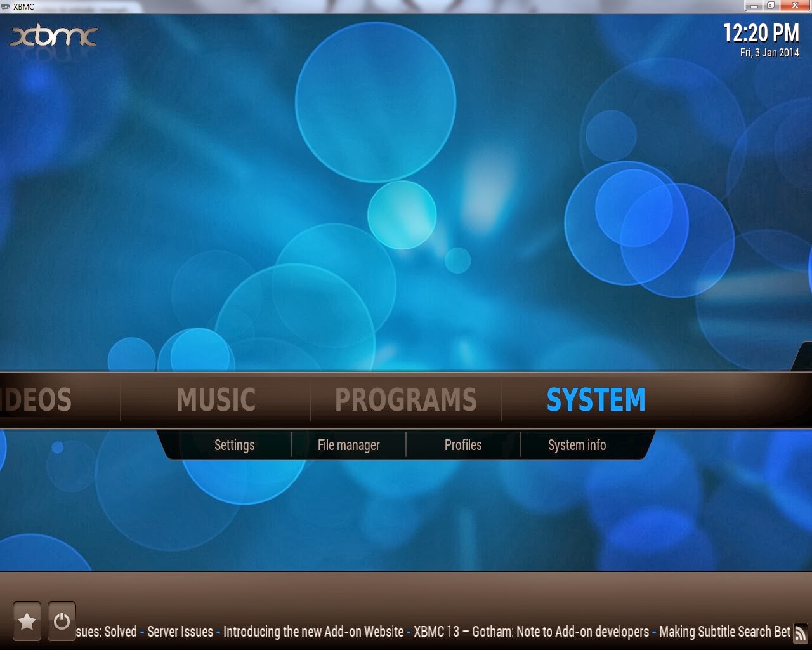Open Favorites via the star icon
This screenshot has height=650, width=812.
(26, 620)
